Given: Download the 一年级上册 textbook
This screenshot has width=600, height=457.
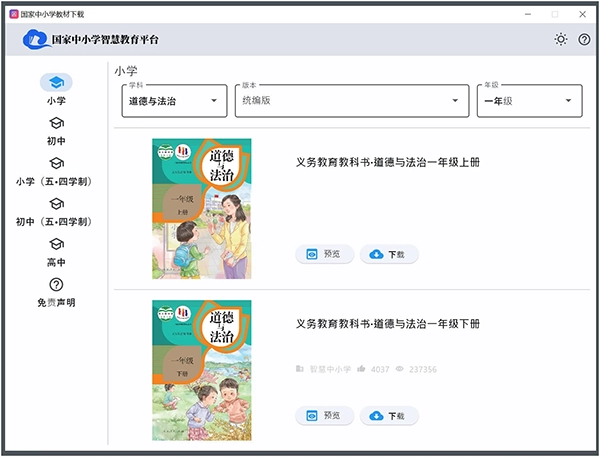Looking at the screenshot, I should point(389,254).
